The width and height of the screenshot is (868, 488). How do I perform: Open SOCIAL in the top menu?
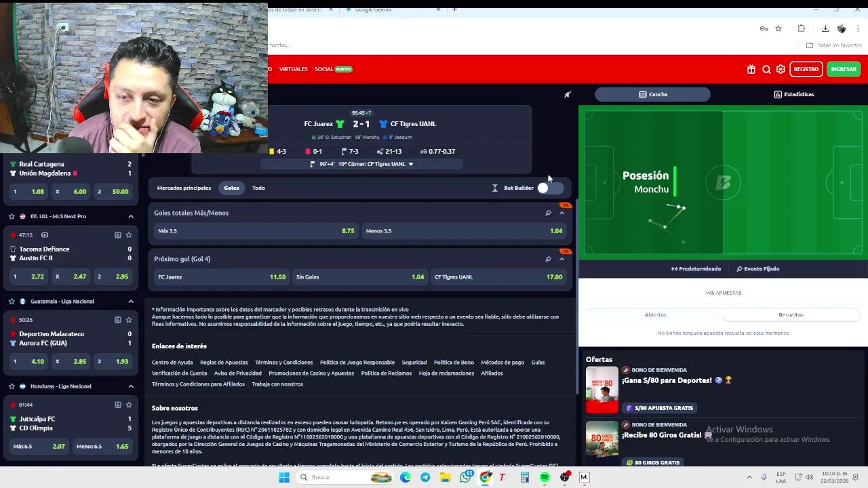tap(324, 69)
